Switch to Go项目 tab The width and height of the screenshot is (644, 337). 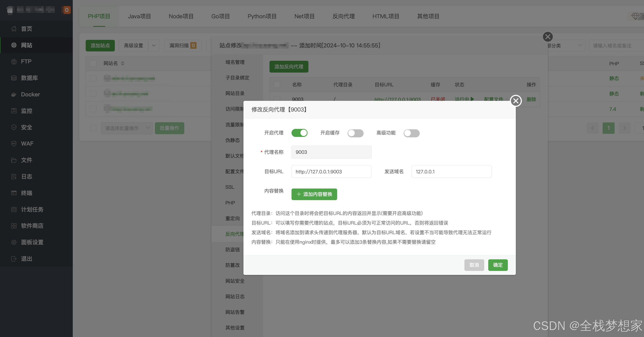point(221,16)
